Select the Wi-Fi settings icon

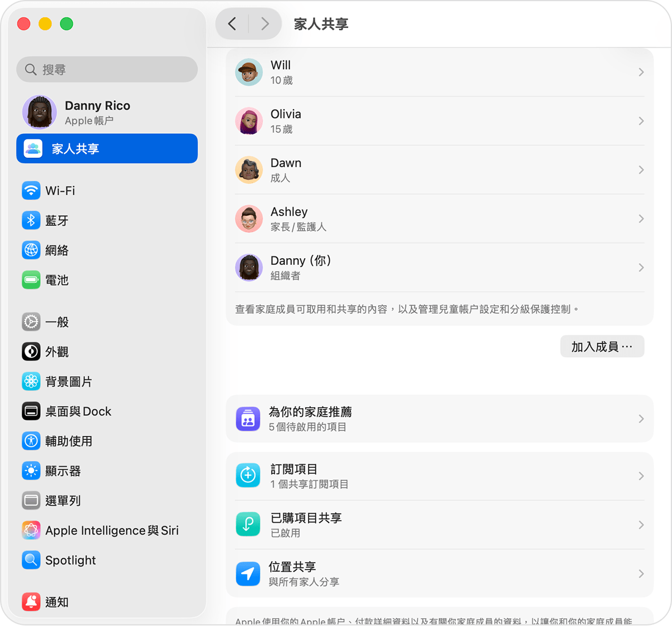point(31,190)
